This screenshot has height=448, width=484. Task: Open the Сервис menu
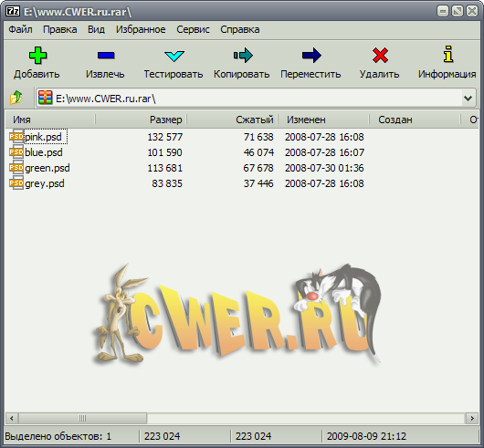[x=193, y=29]
